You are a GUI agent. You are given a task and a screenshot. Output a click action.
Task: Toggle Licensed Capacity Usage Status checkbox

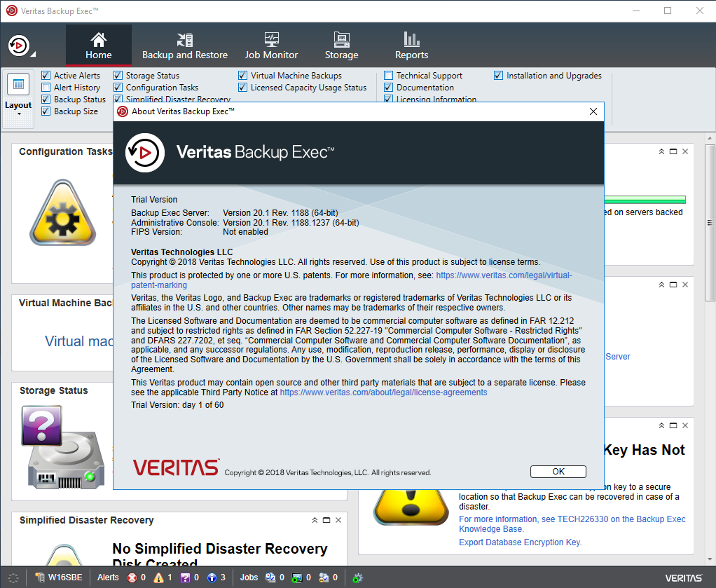coord(242,88)
